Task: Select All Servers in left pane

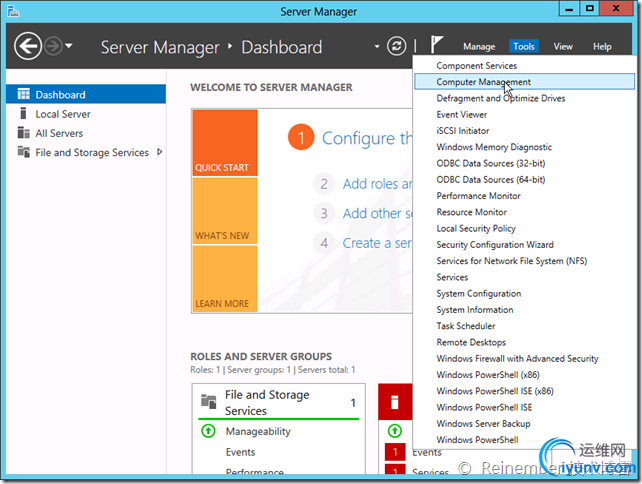Action: [x=86, y=133]
